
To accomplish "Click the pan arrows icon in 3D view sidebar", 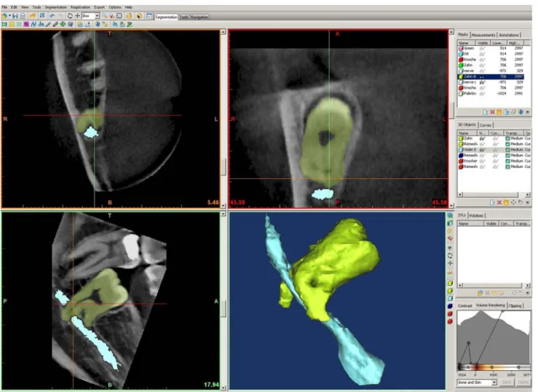I will [450, 263].
